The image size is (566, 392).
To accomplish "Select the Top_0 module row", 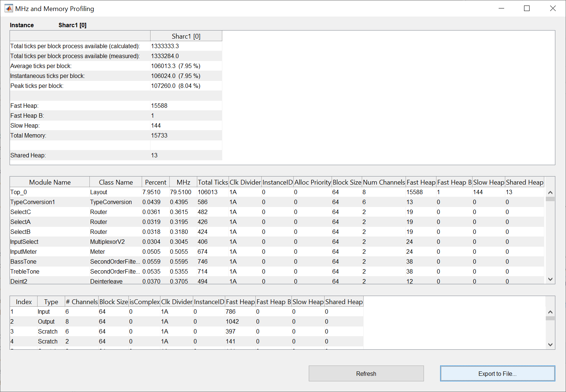I will point(277,192).
